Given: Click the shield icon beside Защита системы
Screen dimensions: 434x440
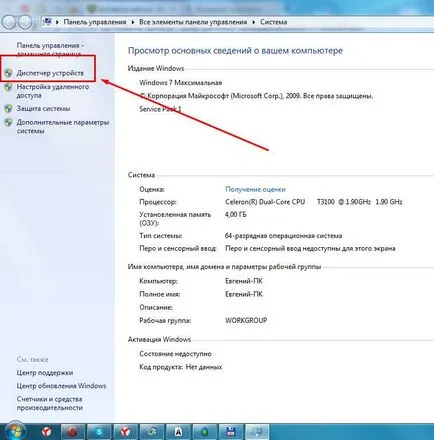Looking at the screenshot, I should [x=9, y=108].
